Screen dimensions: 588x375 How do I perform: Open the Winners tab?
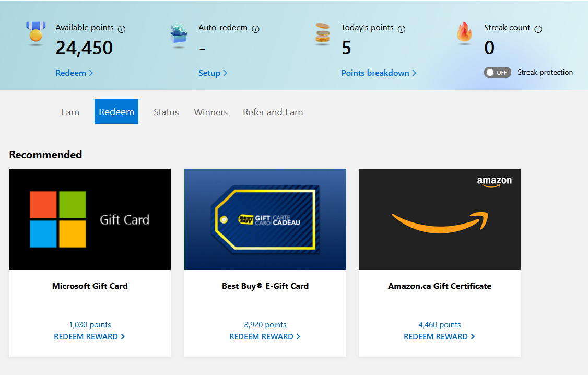coord(211,112)
